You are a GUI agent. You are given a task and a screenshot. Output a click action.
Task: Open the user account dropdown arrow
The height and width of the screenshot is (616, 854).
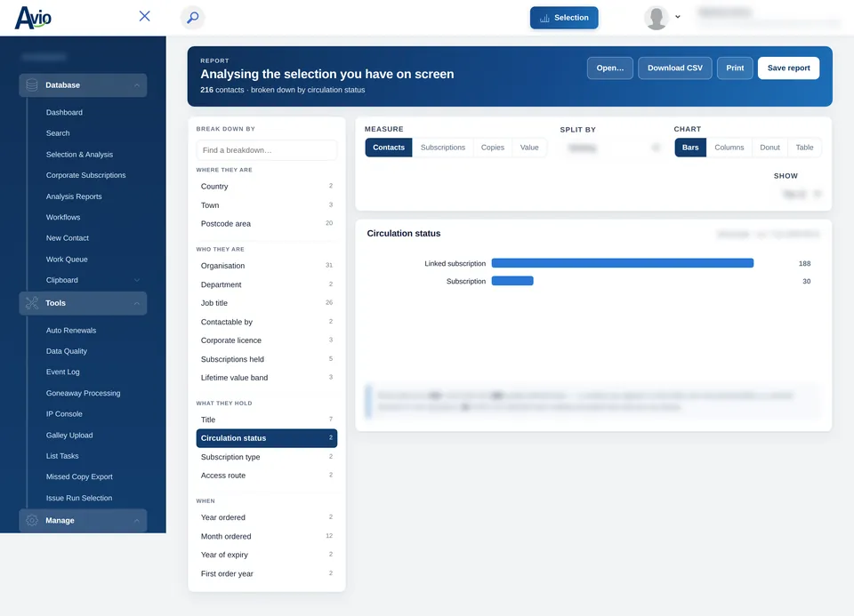pyautogui.click(x=678, y=17)
